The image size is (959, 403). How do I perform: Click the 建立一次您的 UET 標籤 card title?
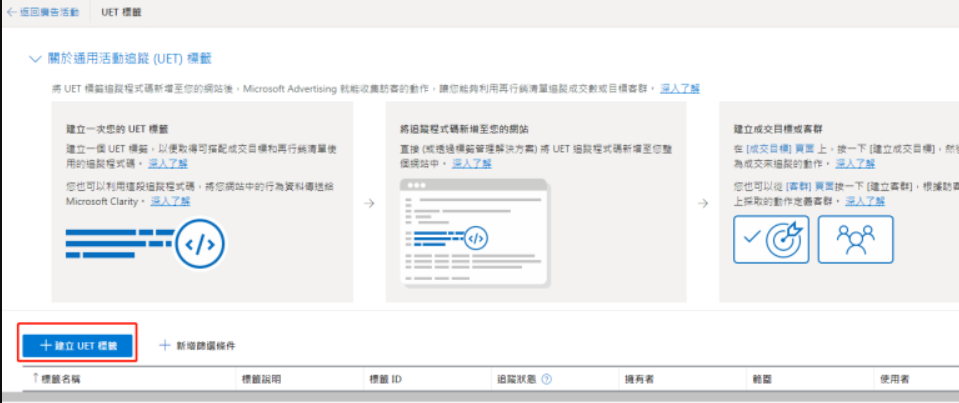(117, 129)
